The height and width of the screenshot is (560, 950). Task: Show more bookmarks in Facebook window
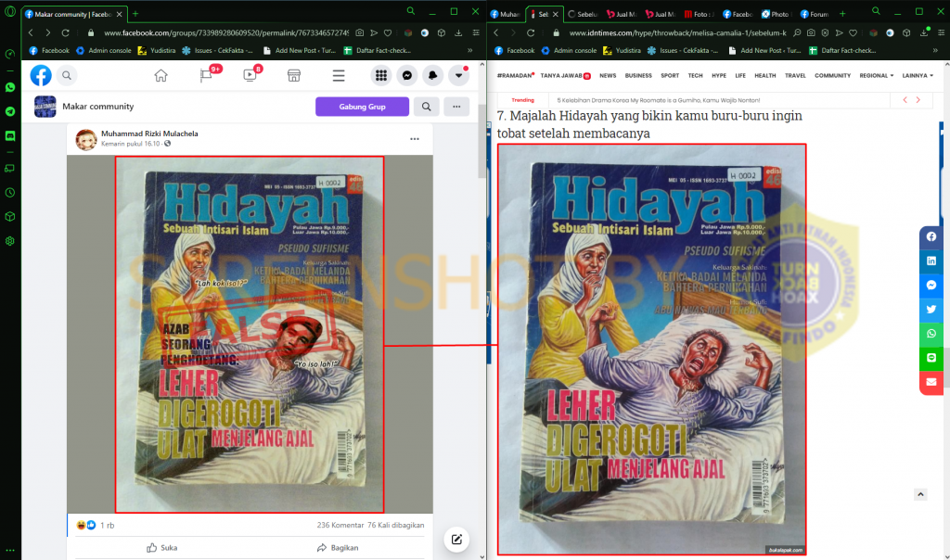point(470,50)
